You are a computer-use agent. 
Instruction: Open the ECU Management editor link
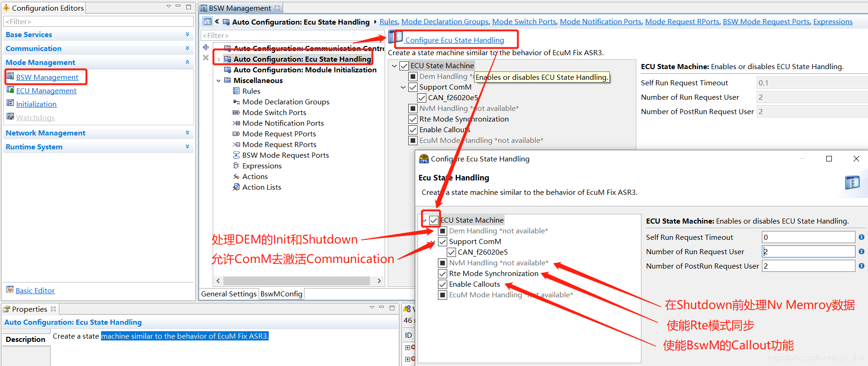[46, 90]
